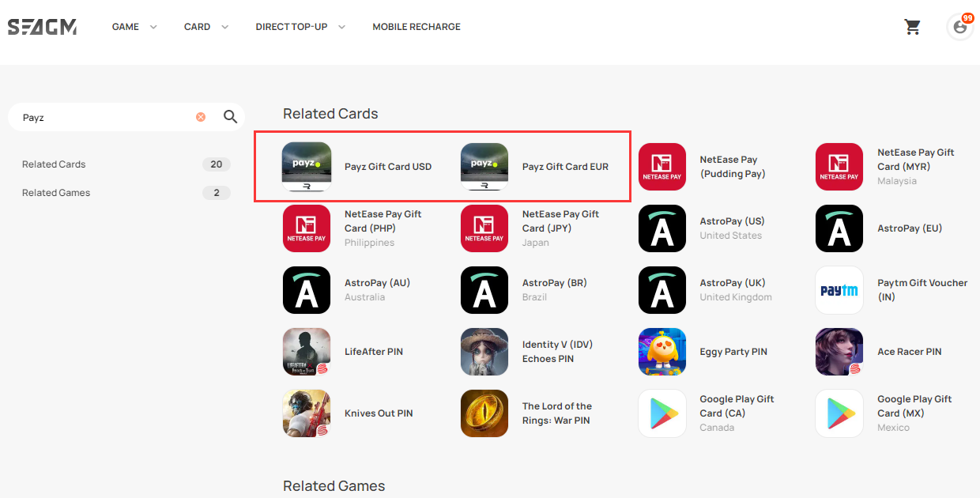The width and height of the screenshot is (980, 498).
Task: Open the AstroPay (EU) text link
Action: point(910,228)
